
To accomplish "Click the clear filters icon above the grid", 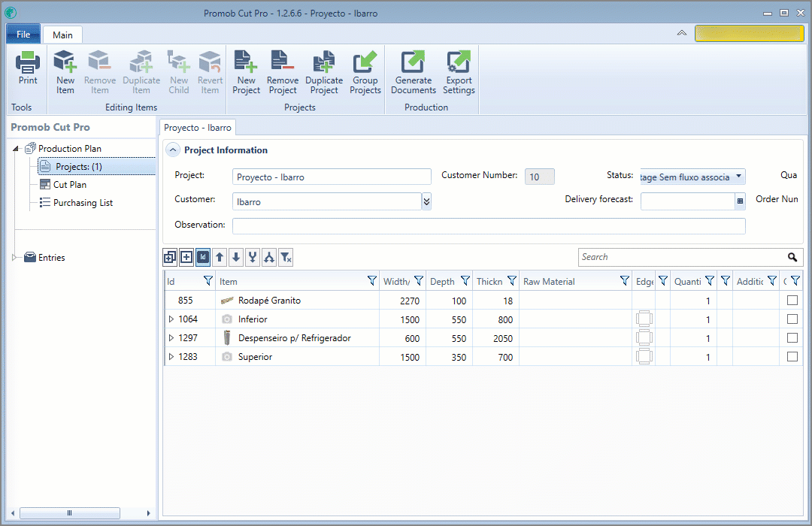I will point(286,257).
